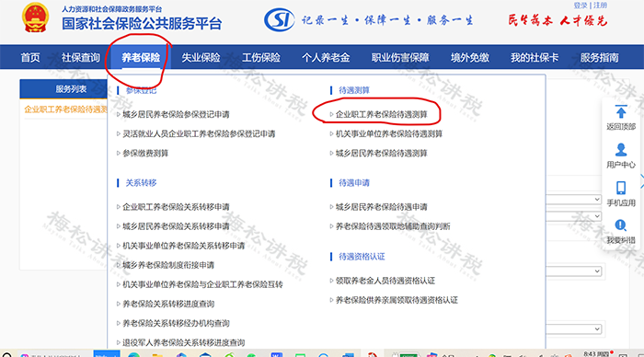The width and height of the screenshot is (644, 357).
Task: Click the 我要纠错 exclamation icon
Action: 620,225
